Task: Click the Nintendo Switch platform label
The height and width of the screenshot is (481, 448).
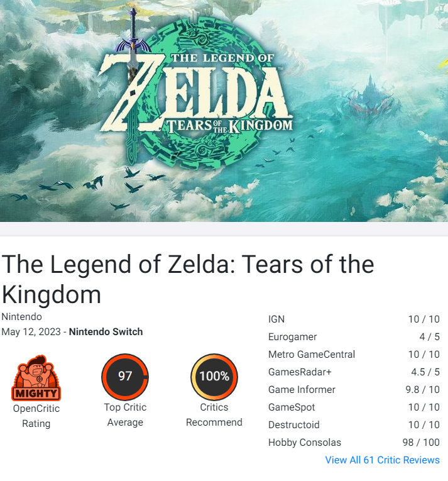Action: (x=106, y=331)
